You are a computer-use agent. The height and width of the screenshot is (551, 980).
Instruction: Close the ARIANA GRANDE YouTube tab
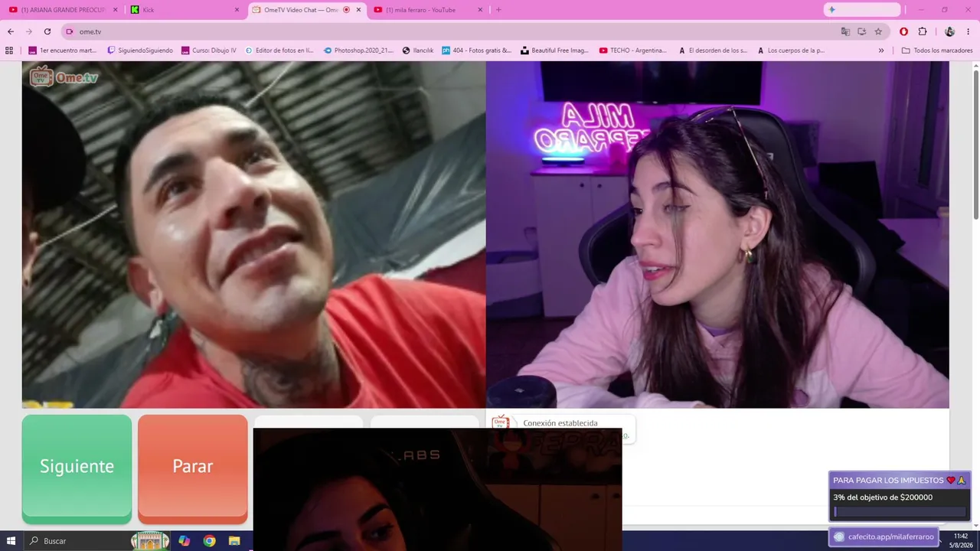pyautogui.click(x=116, y=10)
